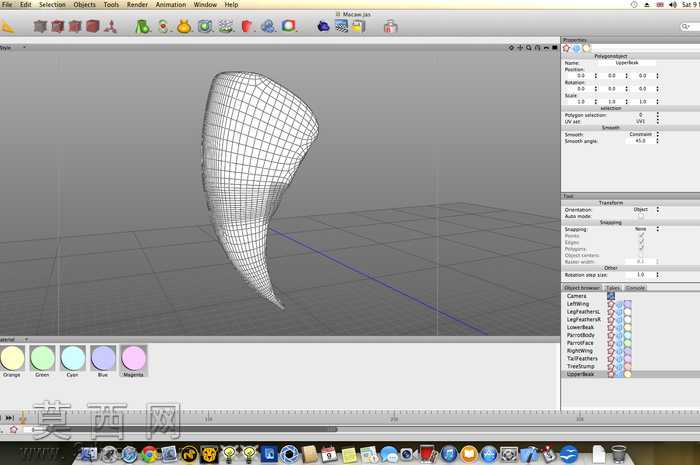The height and width of the screenshot is (465, 700).
Task: Open the Selection menu
Action: coord(52,4)
